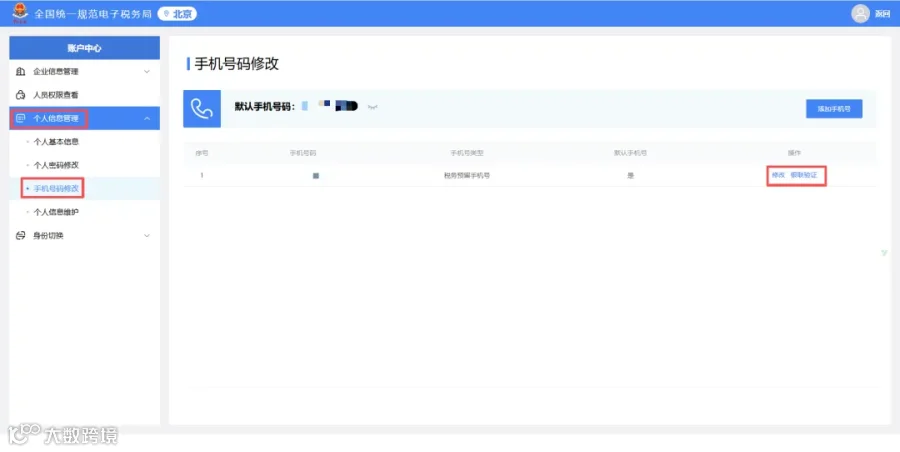
Task: Click 修改 link in row 1
Action: (778, 175)
